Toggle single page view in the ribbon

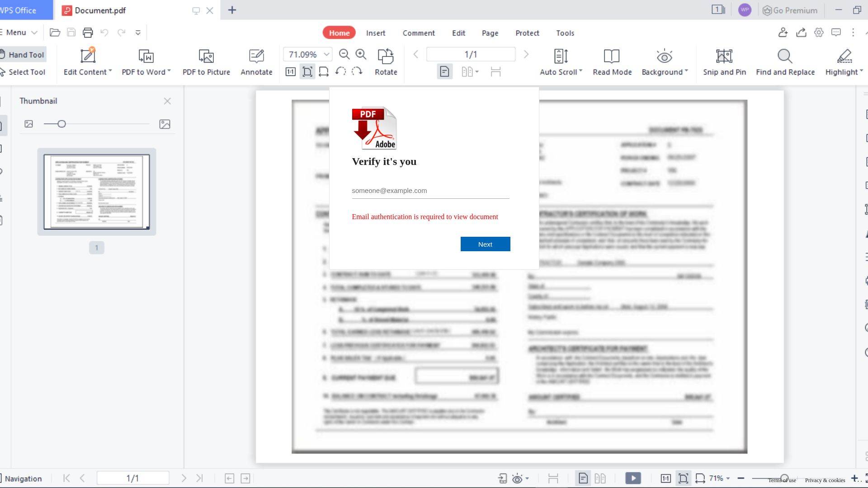(445, 71)
